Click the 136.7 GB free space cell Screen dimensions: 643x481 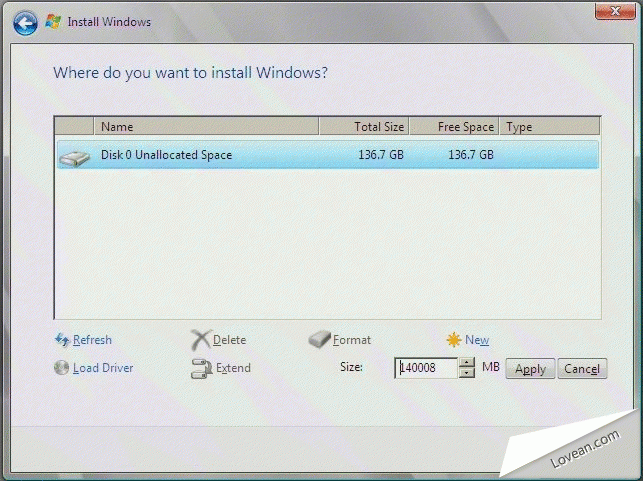click(x=471, y=155)
